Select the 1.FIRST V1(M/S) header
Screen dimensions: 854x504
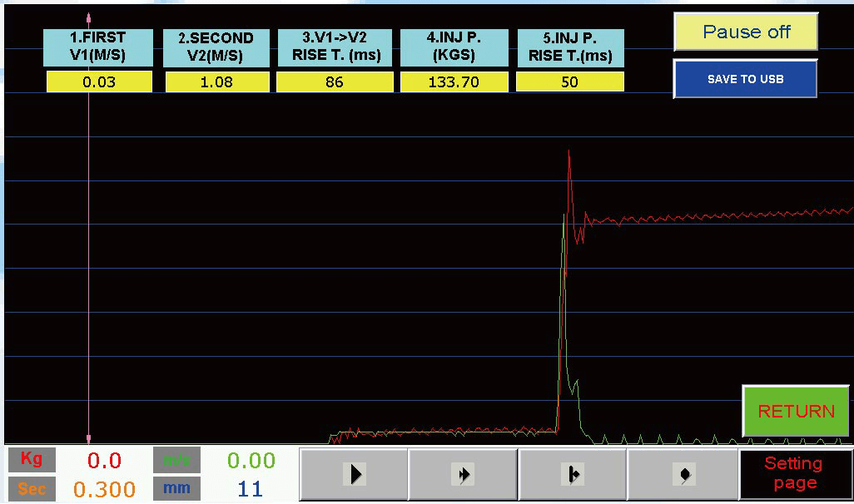98,47
